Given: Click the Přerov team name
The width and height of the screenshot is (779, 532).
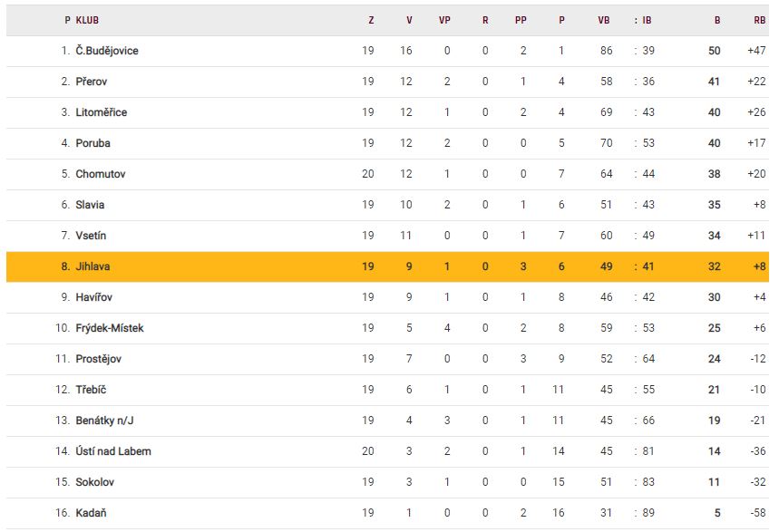Looking at the screenshot, I should coord(92,82).
